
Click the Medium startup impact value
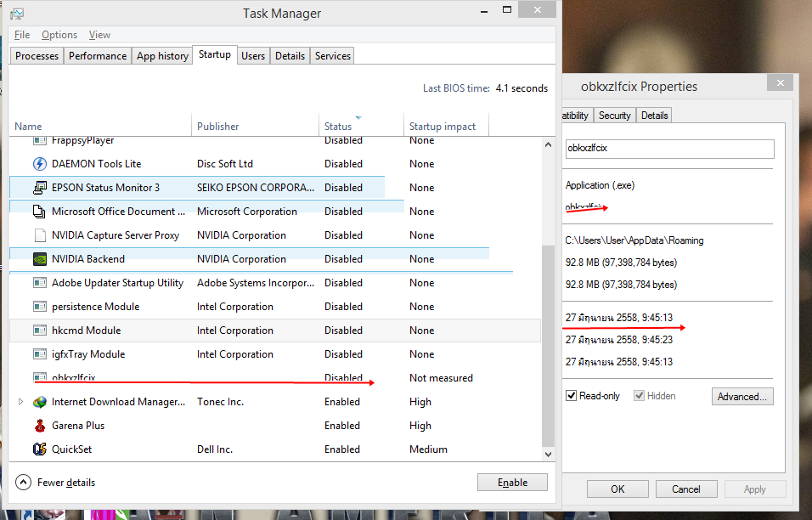[x=428, y=449]
